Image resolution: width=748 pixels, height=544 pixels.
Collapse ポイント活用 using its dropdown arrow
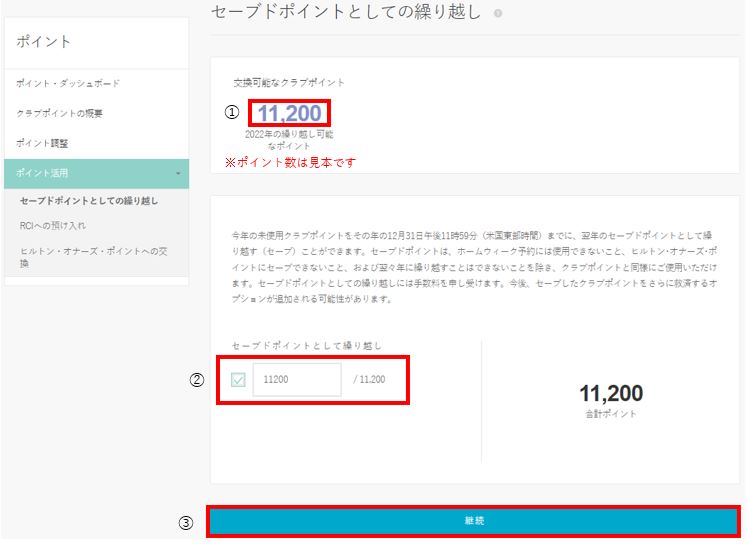tap(178, 174)
